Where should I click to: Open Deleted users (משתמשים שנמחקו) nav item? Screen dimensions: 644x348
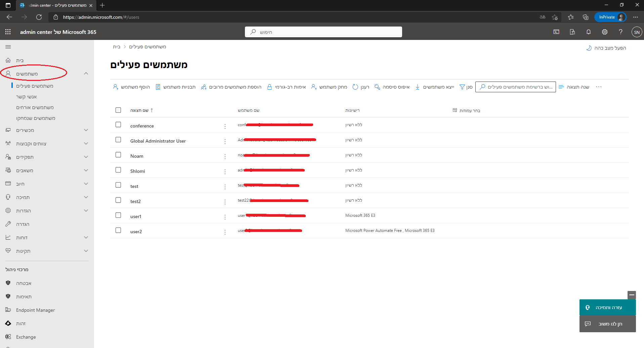(36, 118)
